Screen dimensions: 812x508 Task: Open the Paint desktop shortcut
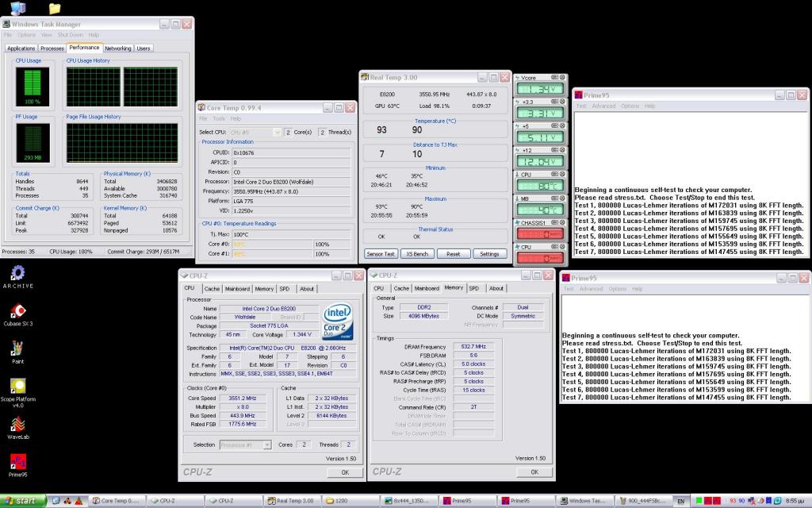click(x=17, y=352)
